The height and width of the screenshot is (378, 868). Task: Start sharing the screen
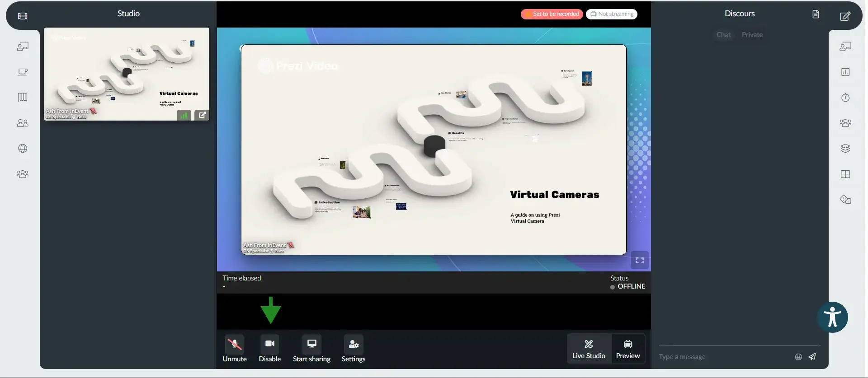(x=311, y=349)
